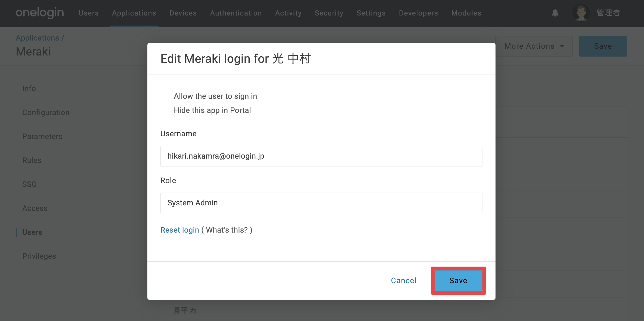The height and width of the screenshot is (321, 644).
Task: Open the Authentication navigation menu
Action: point(236,13)
